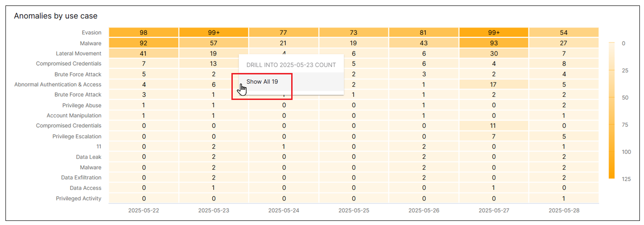Click Privileged Activity cell for 2025-05-28
The image size is (644, 225).
(x=564, y=199)
